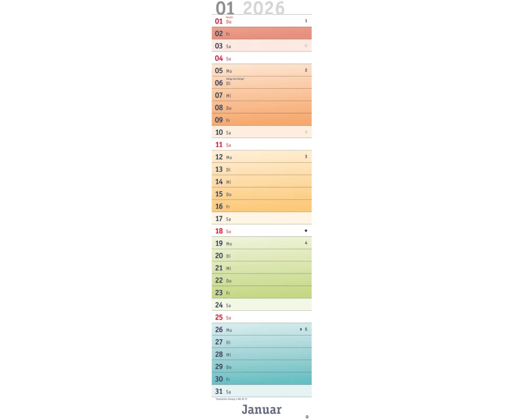Select week number 3 on Monday 12
Viewport: 525px width, 420px height.
pos(306,156)
